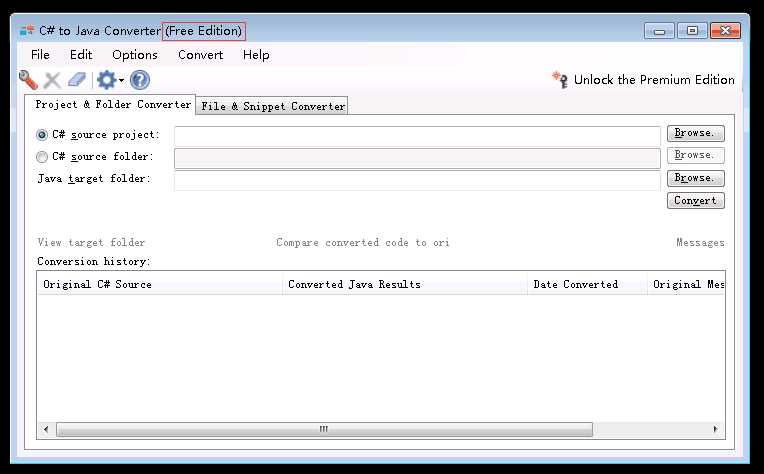The height and width of the screenshot is (474, 764).
Task: Close the C# to Java Converter window
Action: [726, 31]
